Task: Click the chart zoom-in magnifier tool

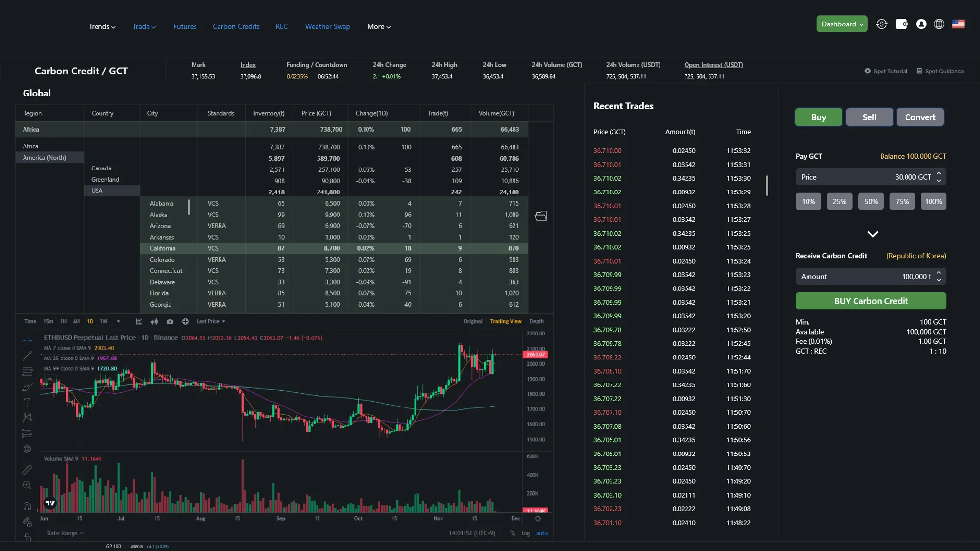Action: (27, 485)
